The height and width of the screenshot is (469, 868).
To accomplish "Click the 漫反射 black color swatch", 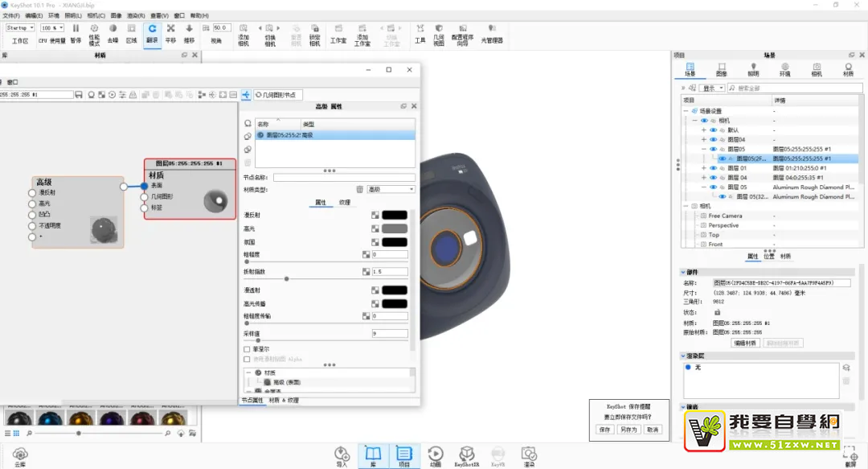I will [x=394, y=215].
